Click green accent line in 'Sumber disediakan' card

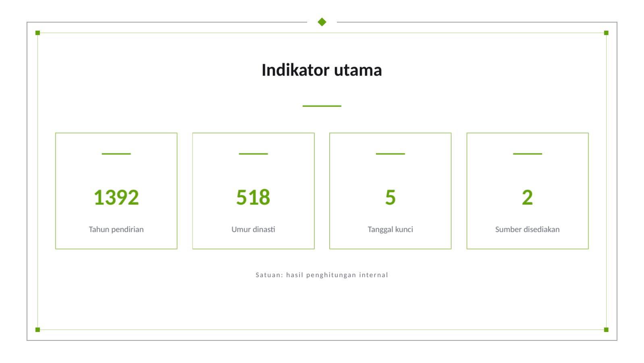click(528, 154)
